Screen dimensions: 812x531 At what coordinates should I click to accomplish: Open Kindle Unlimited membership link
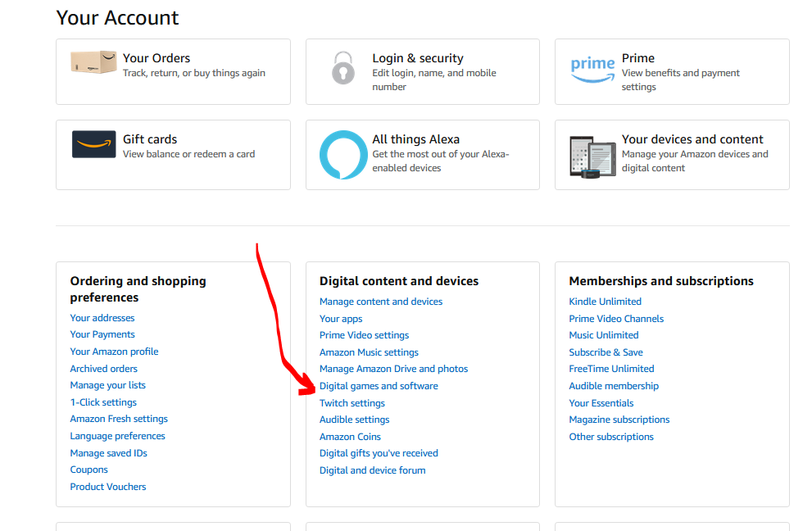[x=605, y=302]
